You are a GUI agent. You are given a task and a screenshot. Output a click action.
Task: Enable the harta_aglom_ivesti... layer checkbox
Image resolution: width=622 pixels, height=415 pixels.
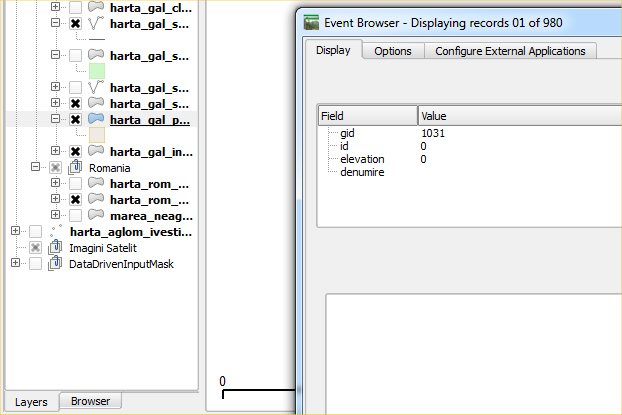[35, 231]
